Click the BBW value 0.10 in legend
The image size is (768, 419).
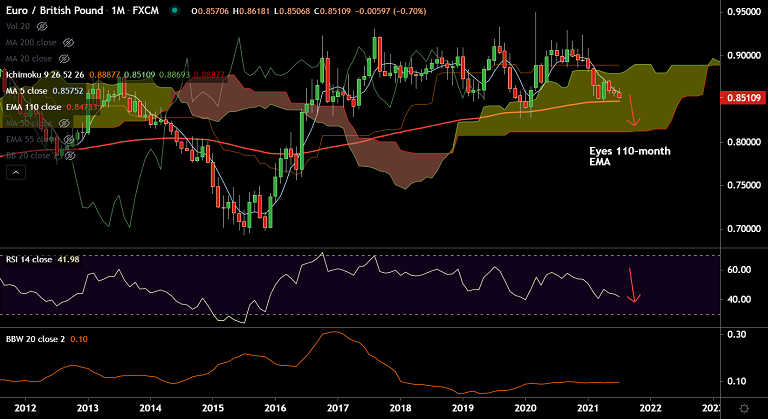tap(79, 339)
